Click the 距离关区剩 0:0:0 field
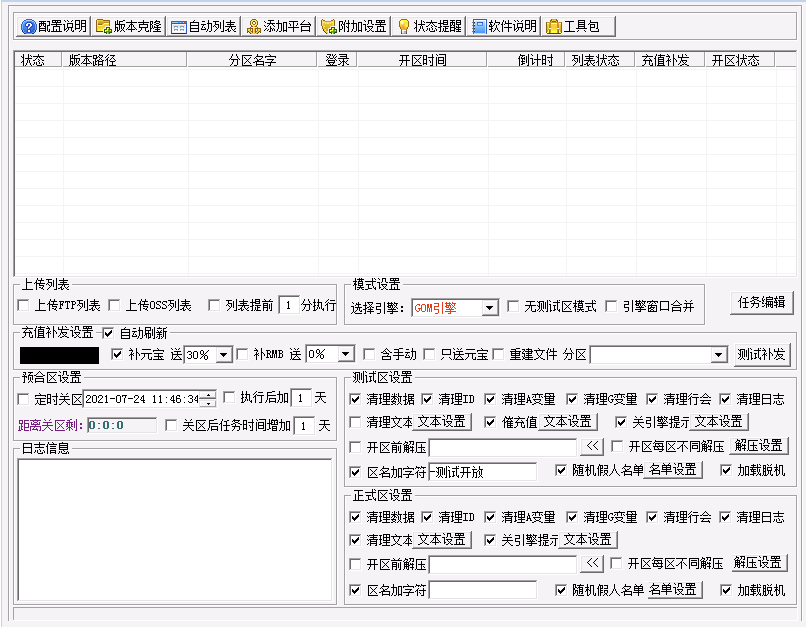806x627 pixels. tap(122, 426)
